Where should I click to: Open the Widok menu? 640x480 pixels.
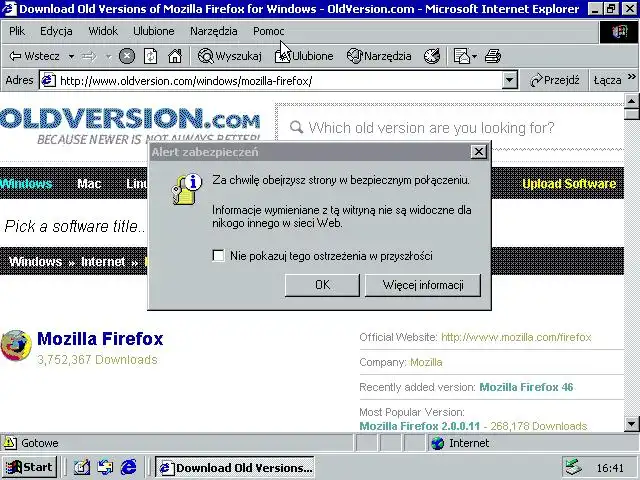point(103,31)
